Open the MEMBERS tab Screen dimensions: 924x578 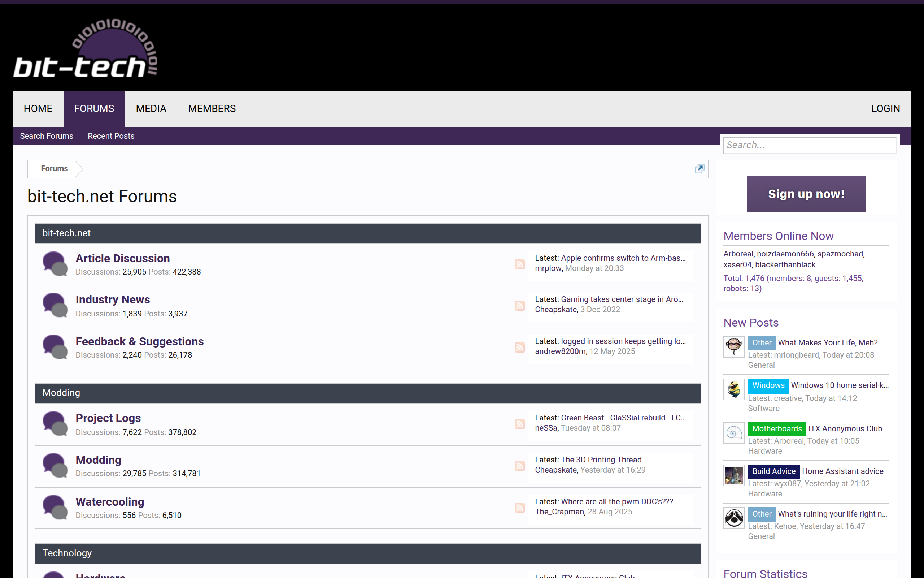click(212, 109)
